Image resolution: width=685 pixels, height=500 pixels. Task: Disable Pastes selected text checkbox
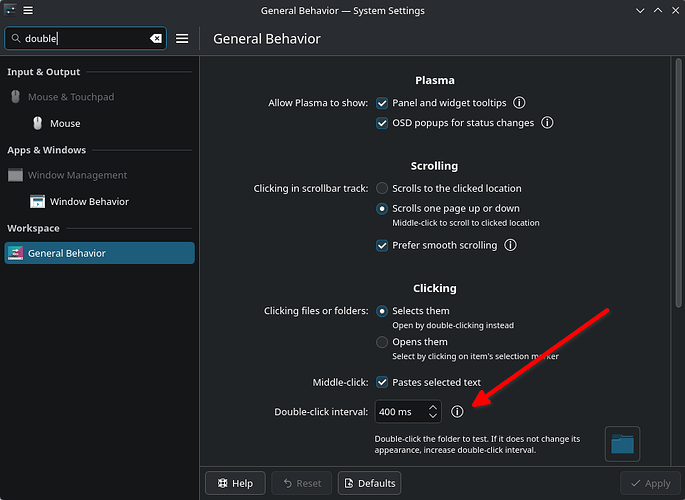(x=382, y=382)
